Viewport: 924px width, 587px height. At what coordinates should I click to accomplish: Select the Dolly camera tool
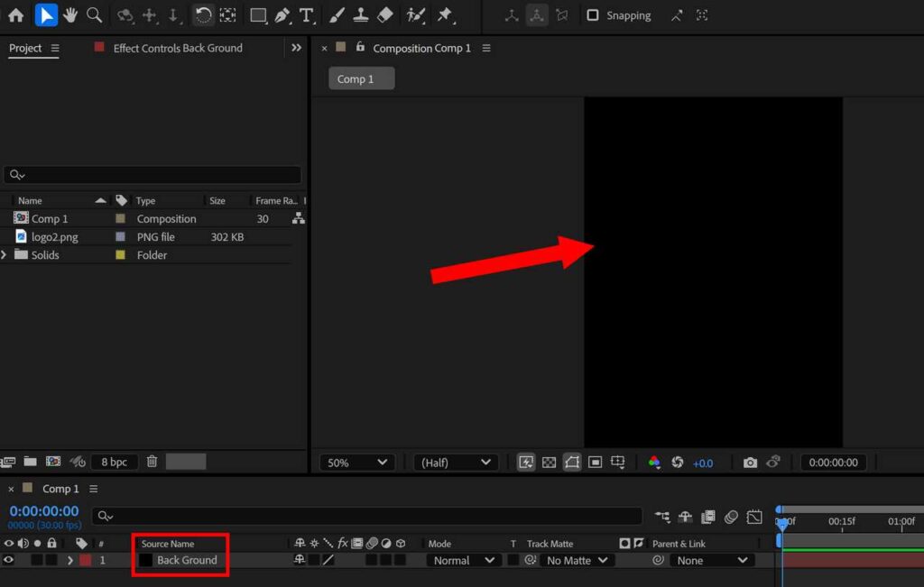click(x=173, y=15)
